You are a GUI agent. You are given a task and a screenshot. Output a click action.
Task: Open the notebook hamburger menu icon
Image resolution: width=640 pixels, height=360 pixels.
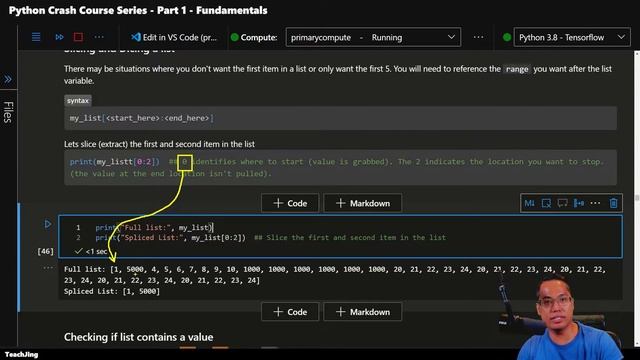click(x=36, y=37)
